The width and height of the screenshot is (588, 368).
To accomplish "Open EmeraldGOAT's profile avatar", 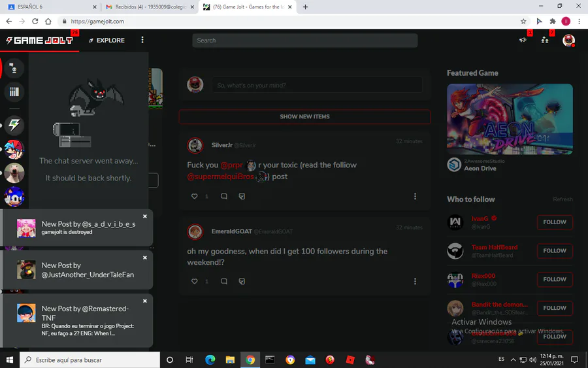I will pyautogui.click(x=195, y=231).
